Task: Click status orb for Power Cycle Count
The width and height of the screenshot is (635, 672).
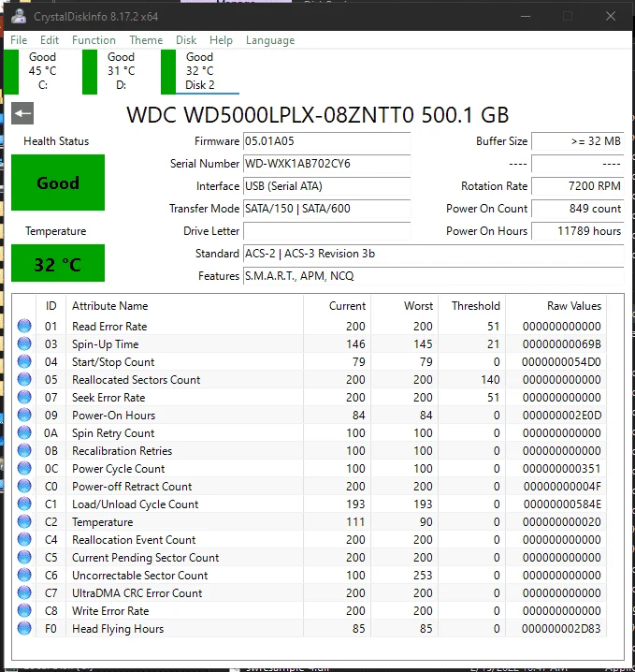Action: click(x=24, y=468)
